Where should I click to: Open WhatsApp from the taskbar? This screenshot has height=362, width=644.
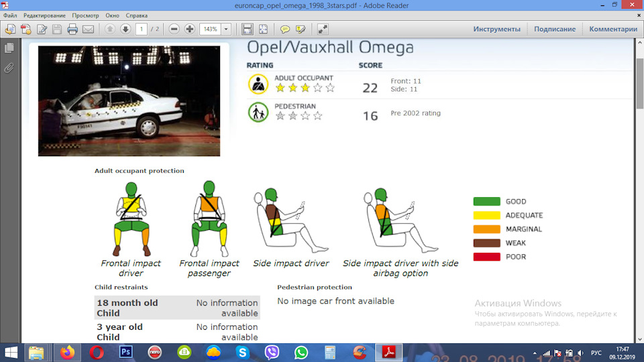301,353
